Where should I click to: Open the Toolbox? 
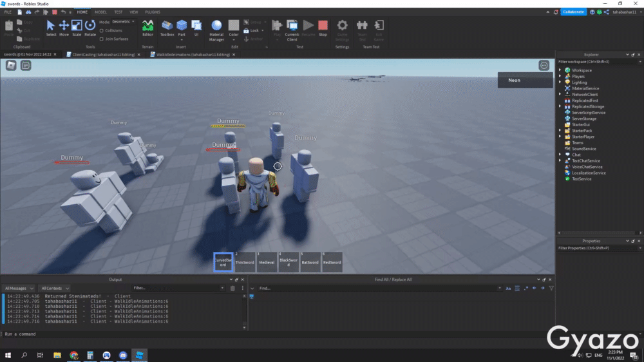click(167, 28)
